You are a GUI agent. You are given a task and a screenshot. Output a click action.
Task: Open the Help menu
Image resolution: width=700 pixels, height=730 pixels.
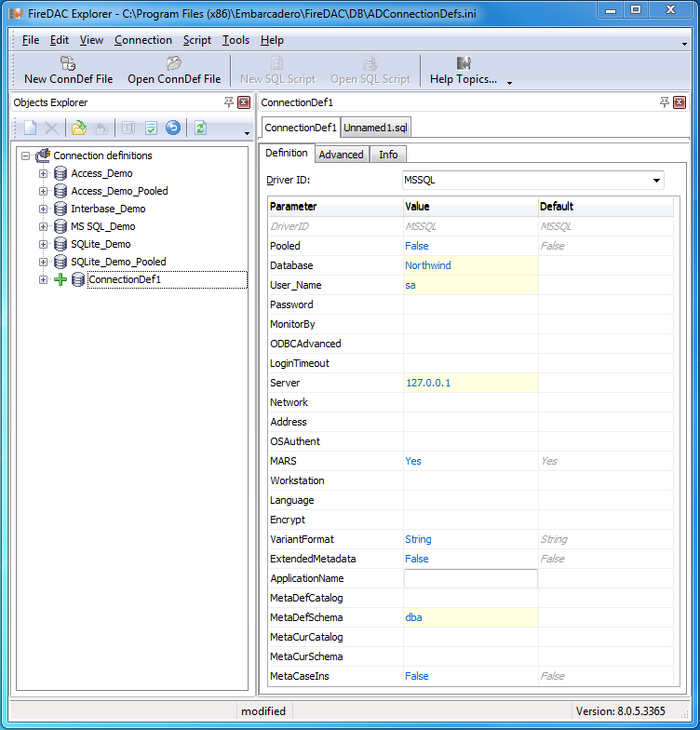click(272, 41)
